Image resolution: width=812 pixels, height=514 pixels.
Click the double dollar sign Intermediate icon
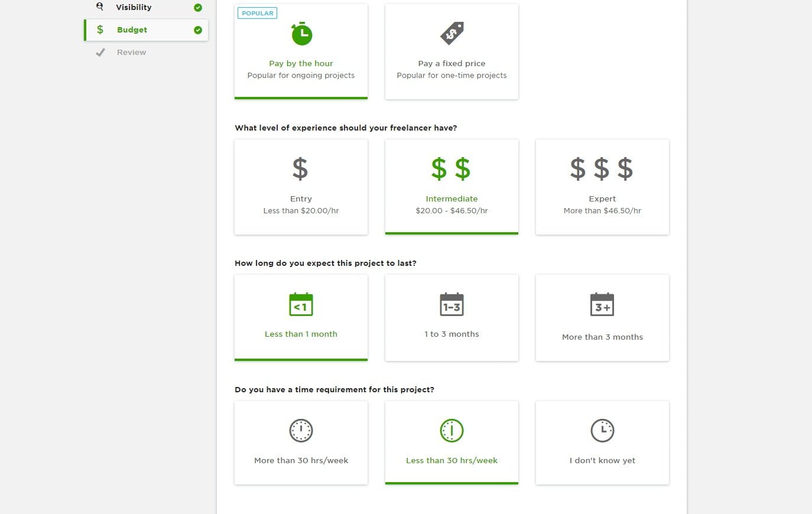451,169
